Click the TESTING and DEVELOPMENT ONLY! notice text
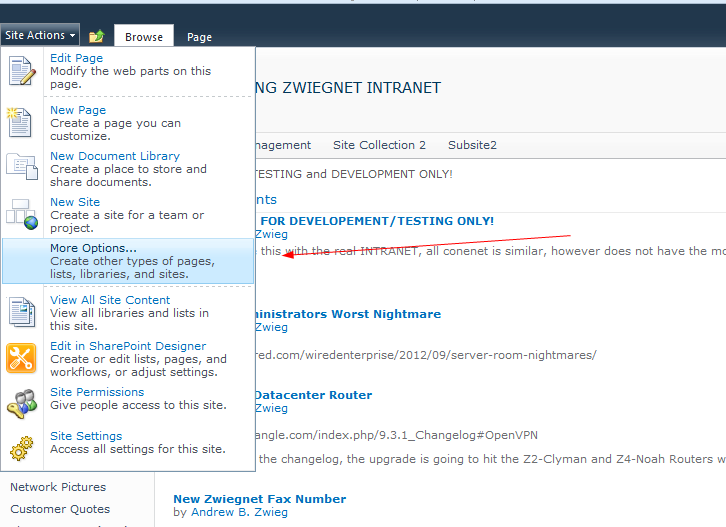This screenshot has width=726, height=527. 354,174
